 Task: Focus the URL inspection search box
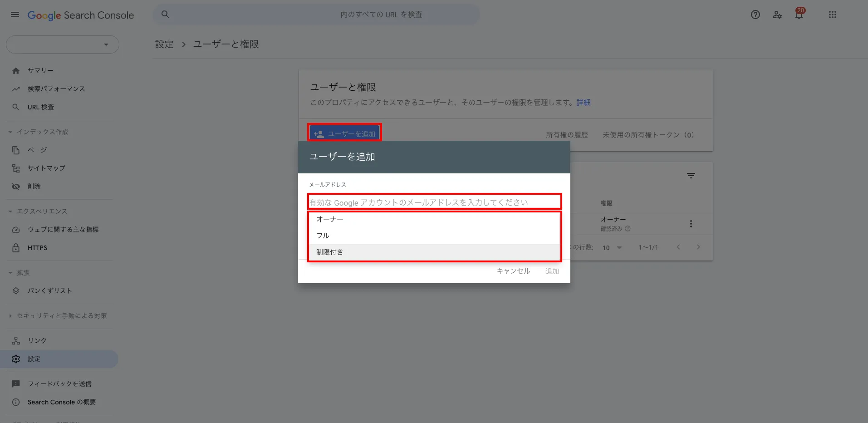tap(316, 15)
